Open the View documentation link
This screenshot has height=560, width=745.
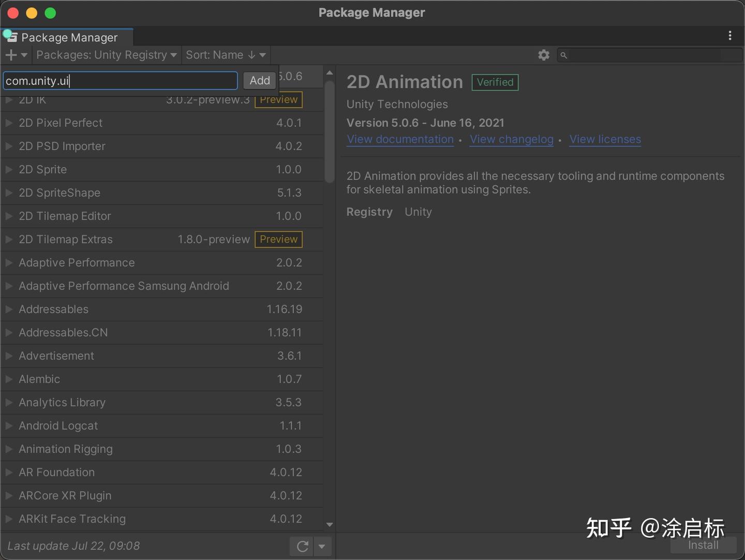coord(400,139)
